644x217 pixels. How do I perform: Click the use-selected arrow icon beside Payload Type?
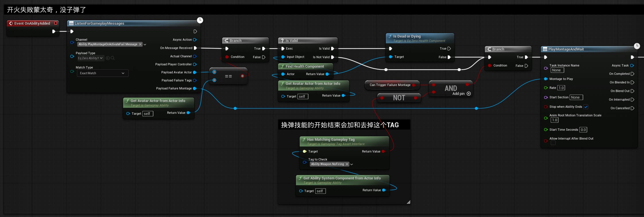coord(108,58)
